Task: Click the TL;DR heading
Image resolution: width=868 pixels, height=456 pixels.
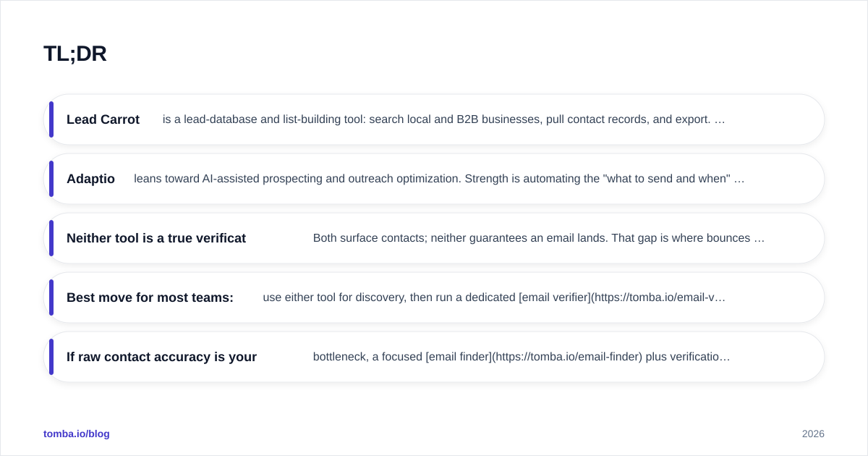Action: coord(75,54)
